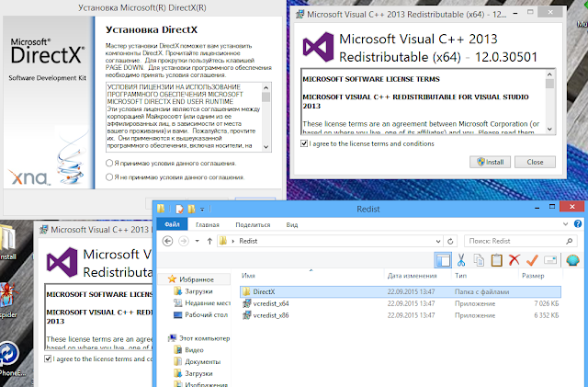Click the vcredist_x86 application icon
Image resolution: width=588 pixels, height=387 pixels.
point(247,315)
